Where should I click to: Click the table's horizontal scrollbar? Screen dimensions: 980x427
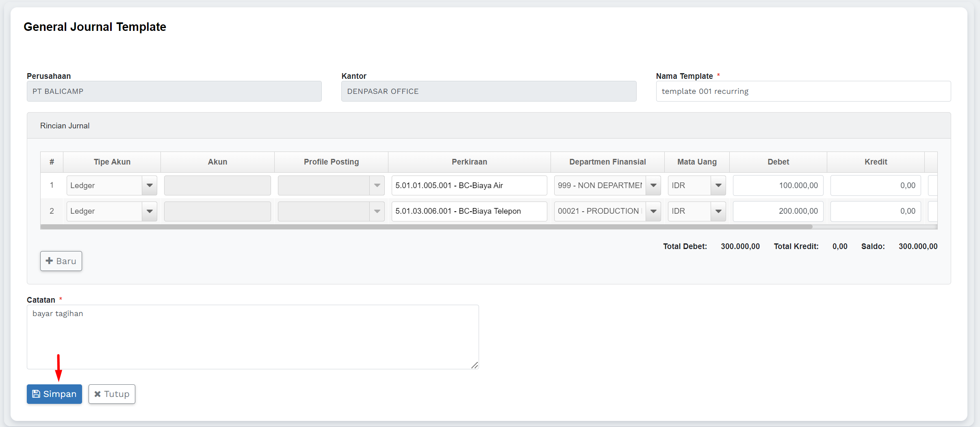pyautogui.click(x=427, y=227)
